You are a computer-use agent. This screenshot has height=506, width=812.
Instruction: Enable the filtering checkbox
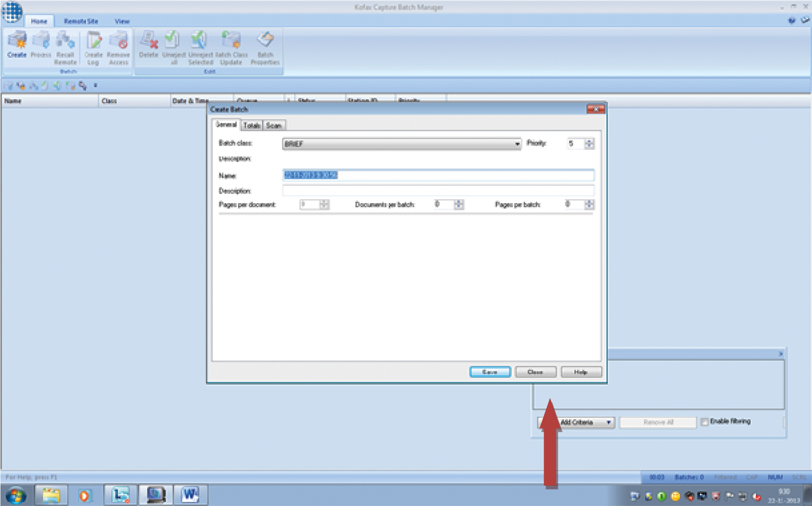pos(705,422)
